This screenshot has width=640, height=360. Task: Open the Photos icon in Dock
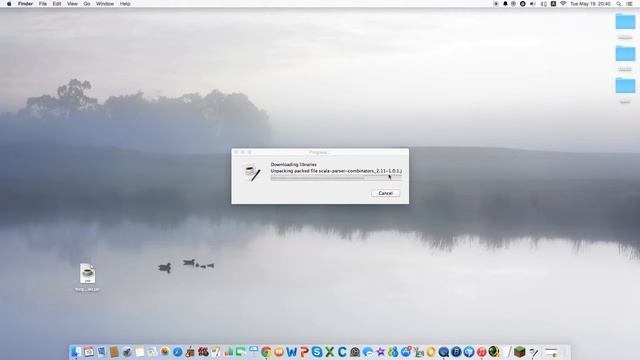click(x=165, y=351)
